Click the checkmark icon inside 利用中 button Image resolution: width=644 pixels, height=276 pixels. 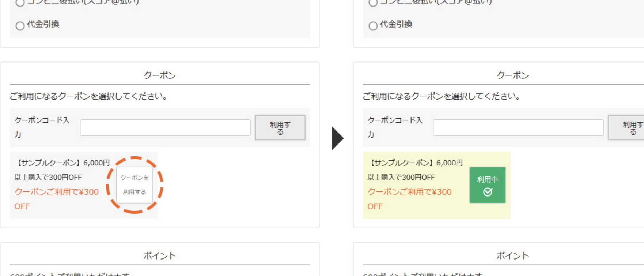point(488,192)
